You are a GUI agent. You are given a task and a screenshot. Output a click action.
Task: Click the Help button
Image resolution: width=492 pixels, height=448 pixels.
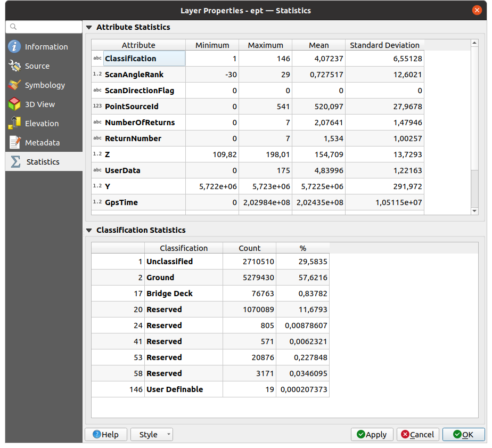click(x=106, y=434)
